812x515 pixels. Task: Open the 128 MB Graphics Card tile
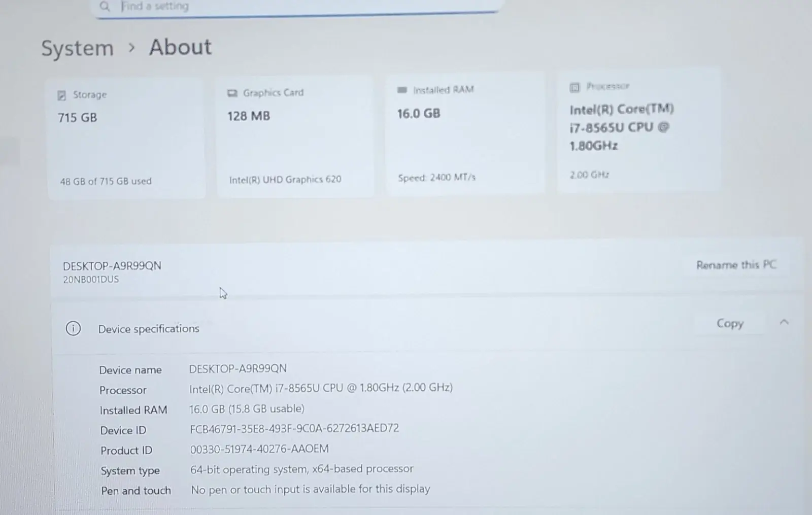[295, 136]
